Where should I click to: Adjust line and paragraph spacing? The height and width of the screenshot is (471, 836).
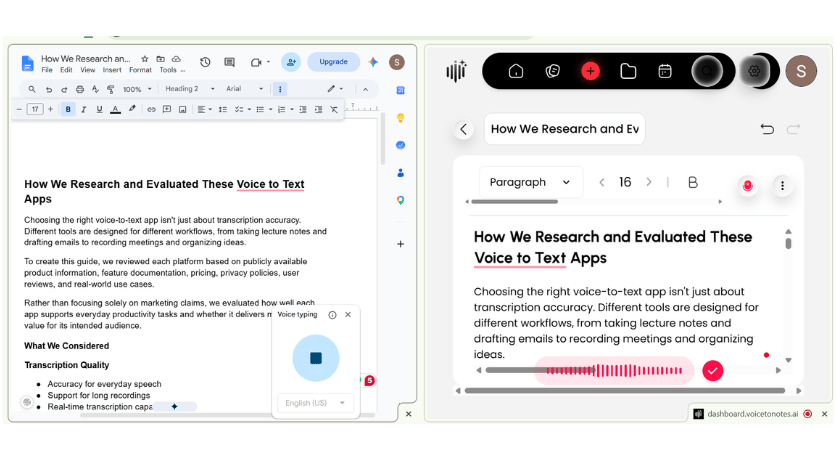[223, 109]
